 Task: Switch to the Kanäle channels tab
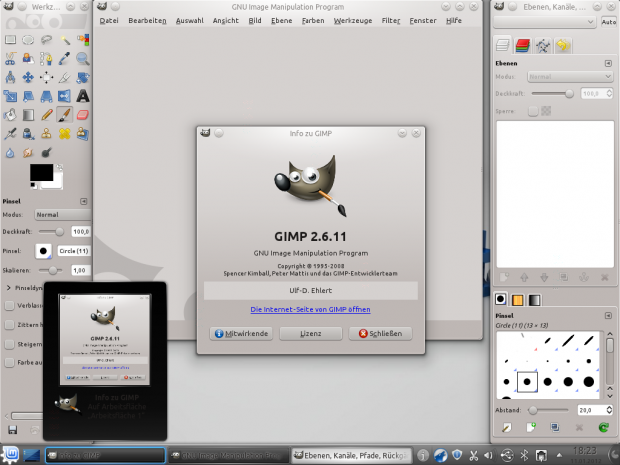click(523, 45)
